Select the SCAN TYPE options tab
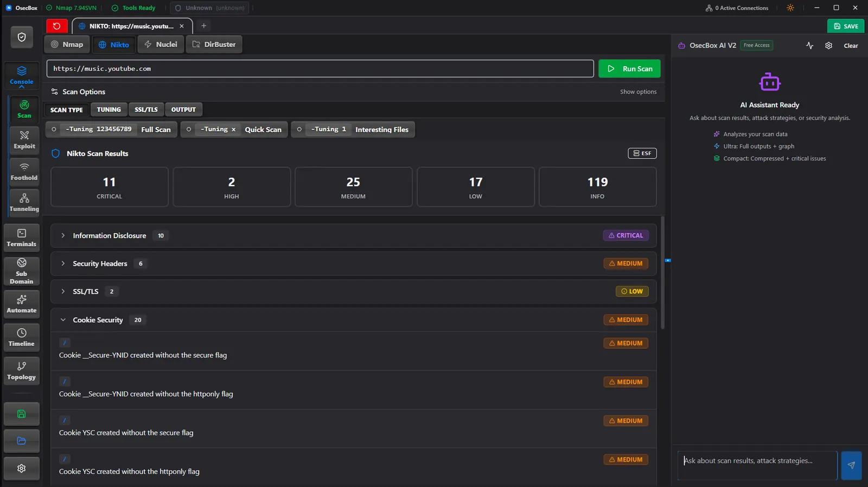Image resolution: width=868 pixels, height=487 pixels. (67, 110)
